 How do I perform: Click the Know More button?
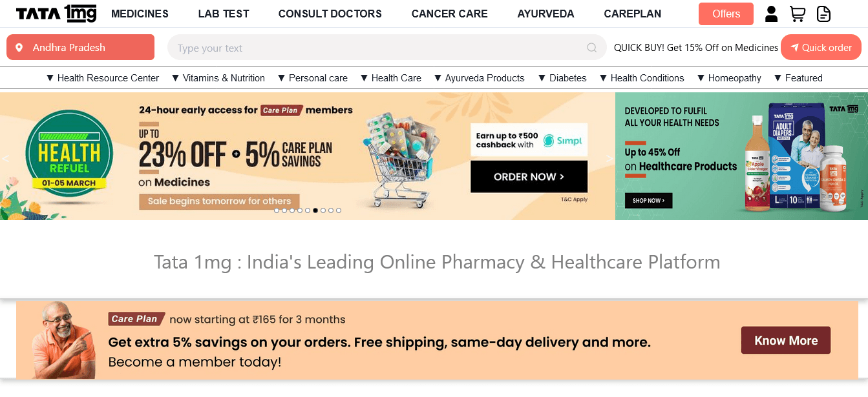click(x=786, y=340)
